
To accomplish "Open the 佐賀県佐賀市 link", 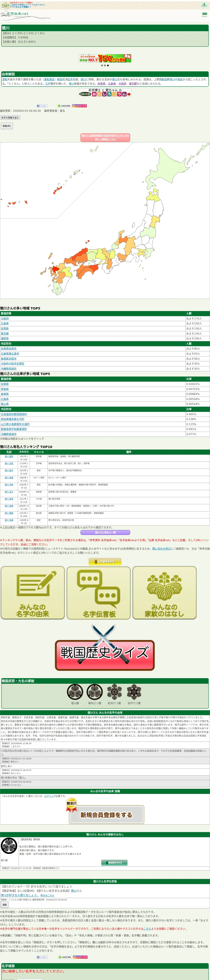I will 9,349.
